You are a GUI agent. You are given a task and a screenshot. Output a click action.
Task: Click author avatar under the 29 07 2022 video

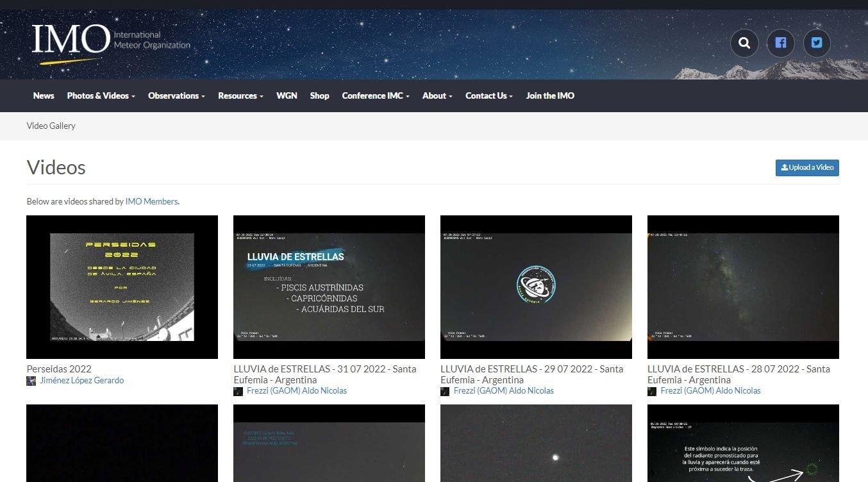click(445, 391)
